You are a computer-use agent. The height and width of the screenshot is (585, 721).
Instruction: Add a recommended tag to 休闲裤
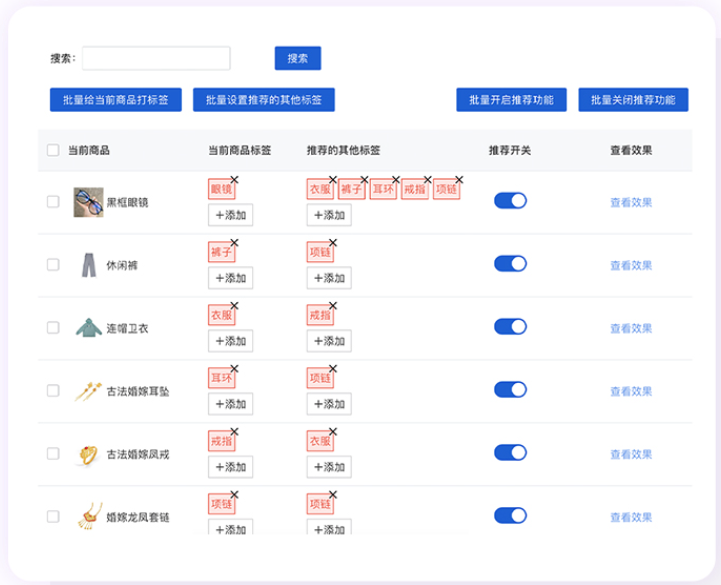point(329,278)
